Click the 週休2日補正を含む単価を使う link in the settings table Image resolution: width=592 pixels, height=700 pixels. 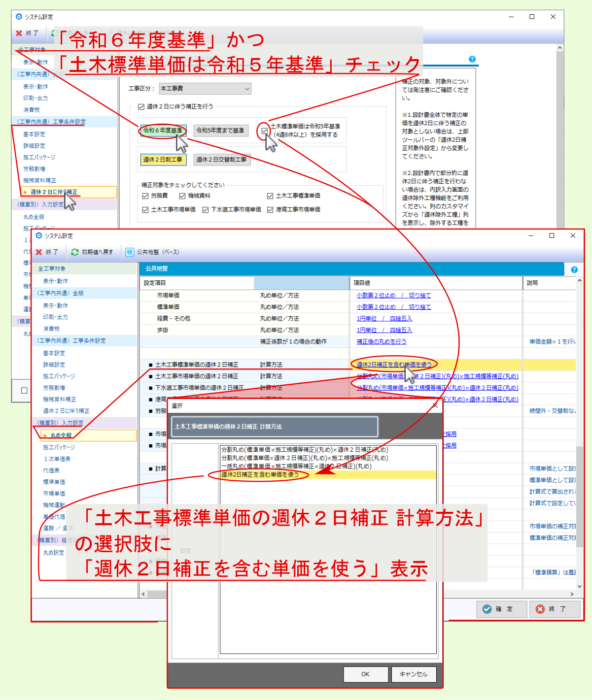(394, 365)
